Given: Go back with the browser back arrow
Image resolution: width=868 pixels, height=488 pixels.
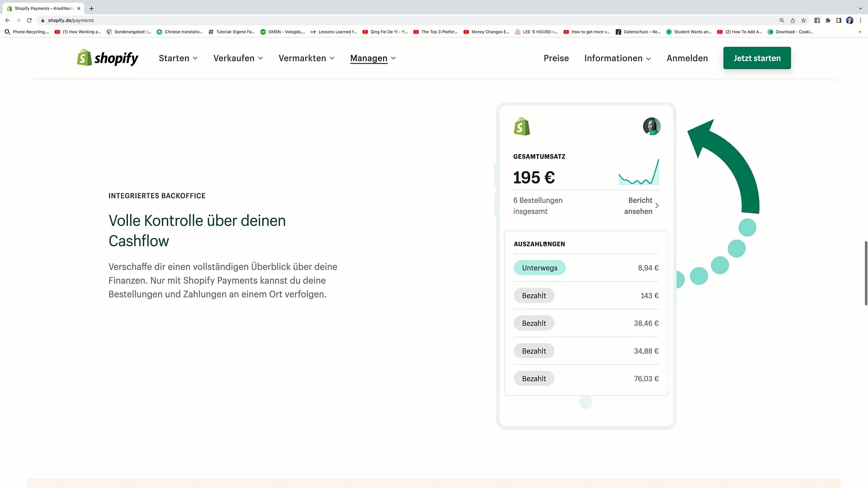Looking at the screenshot, I should (x=7, y=20).
